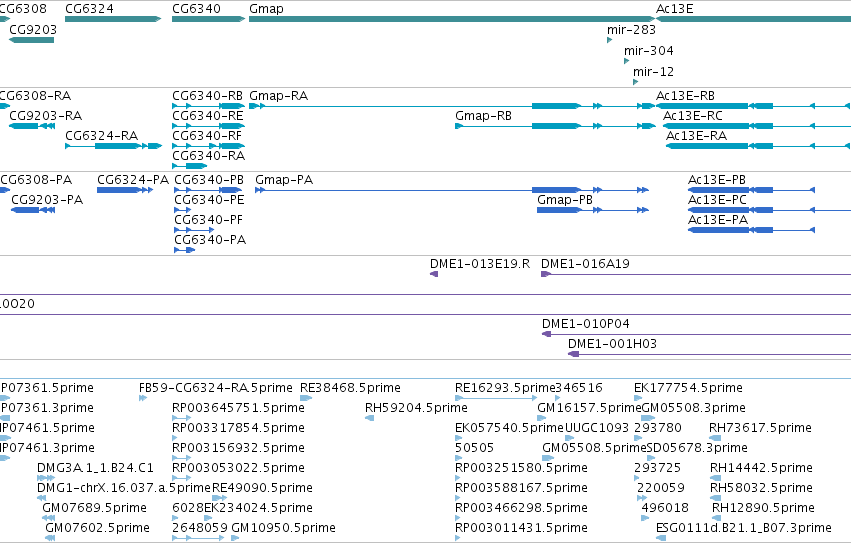Select the mir-304 feature label
This screenshot has width=851, height=543.
pos(649,51)
